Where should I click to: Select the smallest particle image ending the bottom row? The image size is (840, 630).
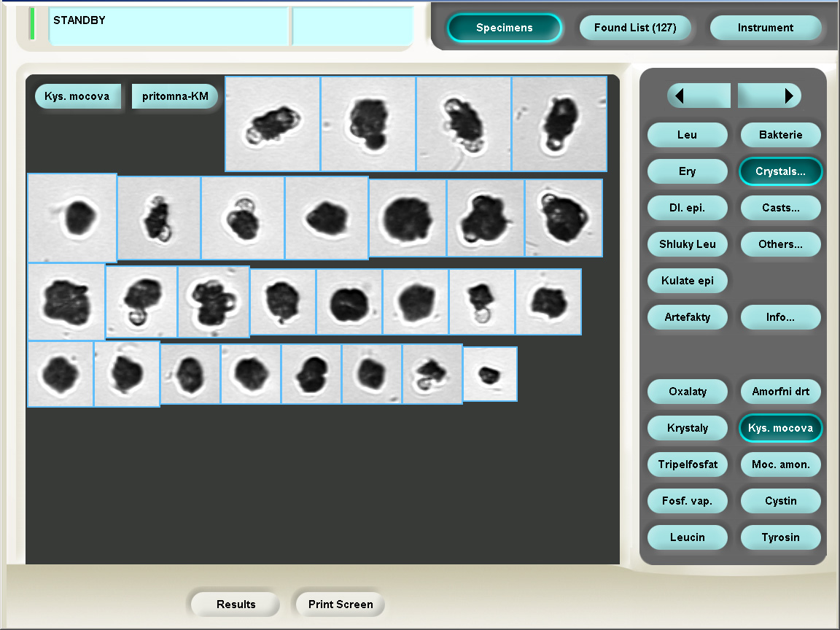490,374
